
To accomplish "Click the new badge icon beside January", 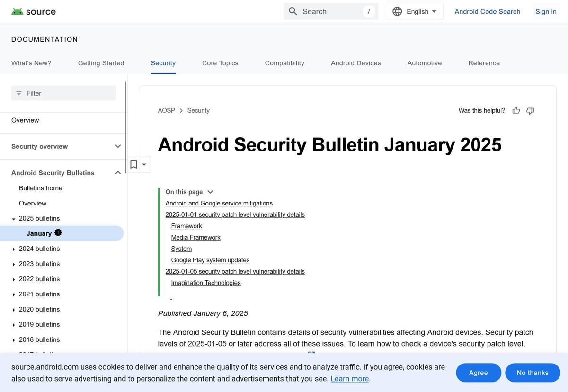I will click(x=58, y=232).
